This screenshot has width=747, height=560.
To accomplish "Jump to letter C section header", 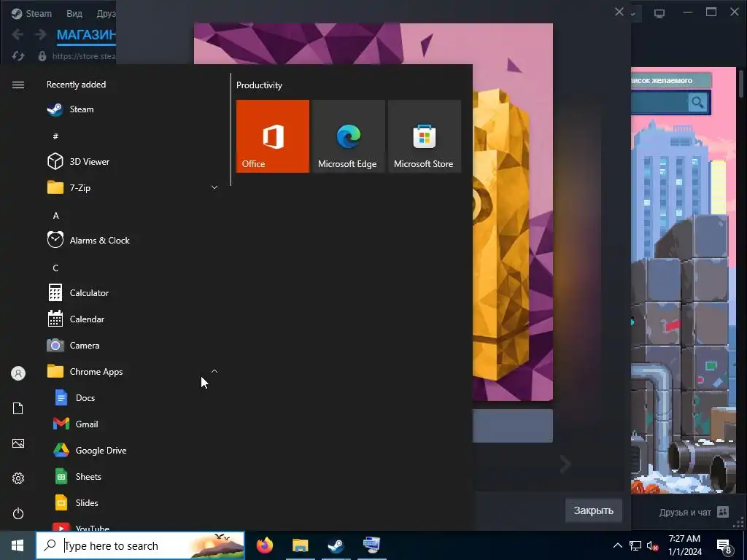I will (x=55, y=268).
